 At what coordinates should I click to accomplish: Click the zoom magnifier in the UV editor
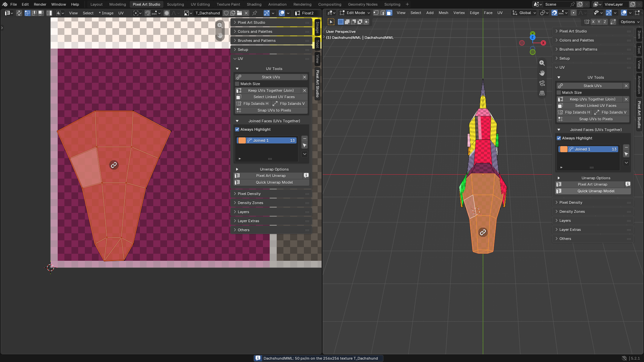pos(220,25)
